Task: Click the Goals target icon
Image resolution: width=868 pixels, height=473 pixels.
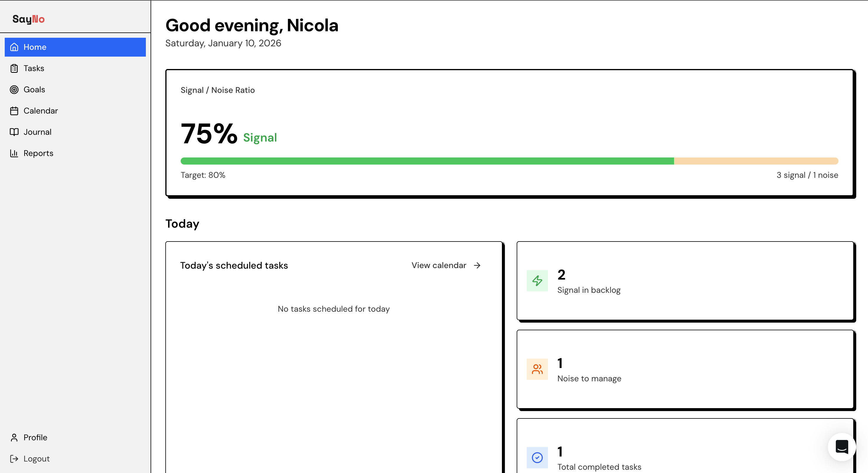Action: coord(14,89)
